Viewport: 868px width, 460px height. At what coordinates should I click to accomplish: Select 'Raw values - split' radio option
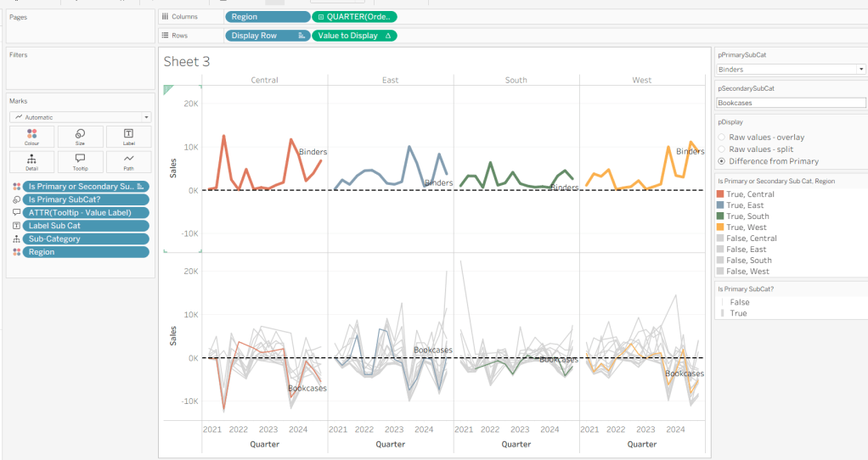click(x=723, y=149)
